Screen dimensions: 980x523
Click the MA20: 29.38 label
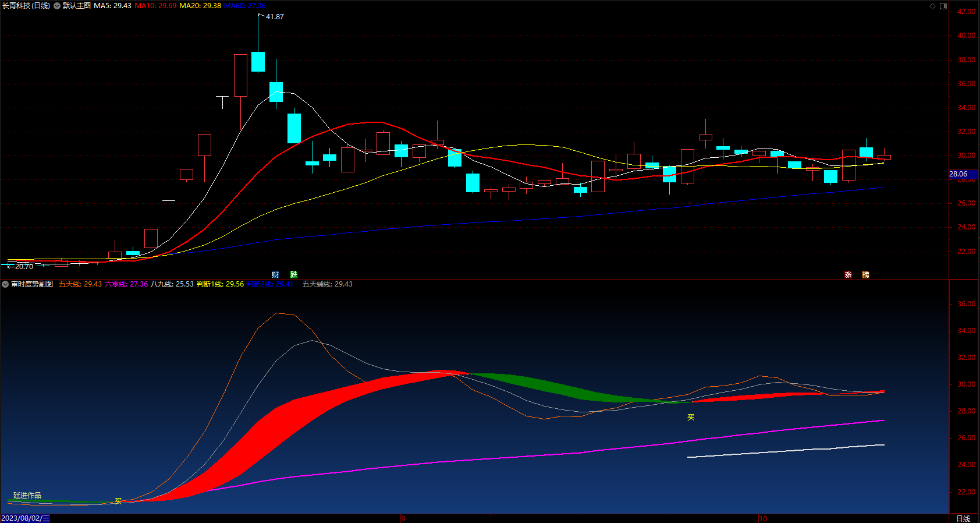click(x=200, y=6)
